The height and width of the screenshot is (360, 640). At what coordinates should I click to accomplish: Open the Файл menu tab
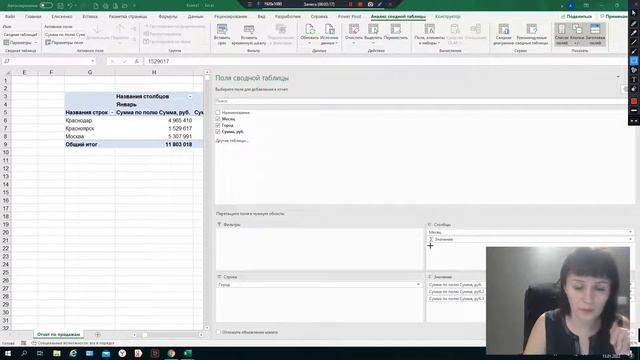tap(10, 16)
